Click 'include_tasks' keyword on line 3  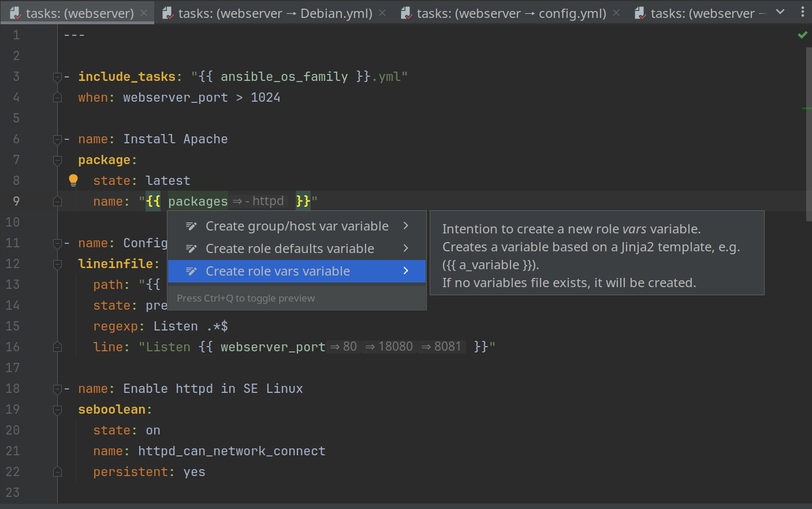[x=127, y=76]
